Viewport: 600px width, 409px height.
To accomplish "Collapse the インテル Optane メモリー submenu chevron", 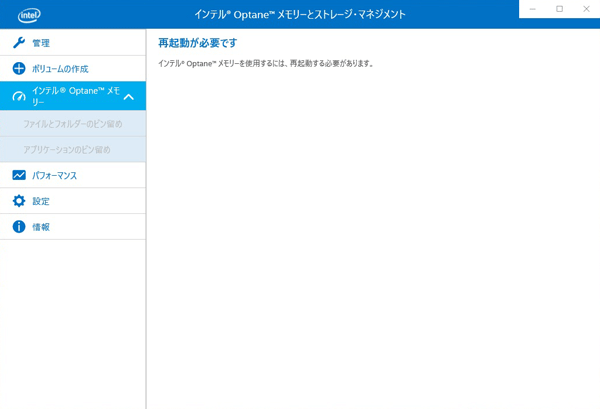I will [129, 97].
